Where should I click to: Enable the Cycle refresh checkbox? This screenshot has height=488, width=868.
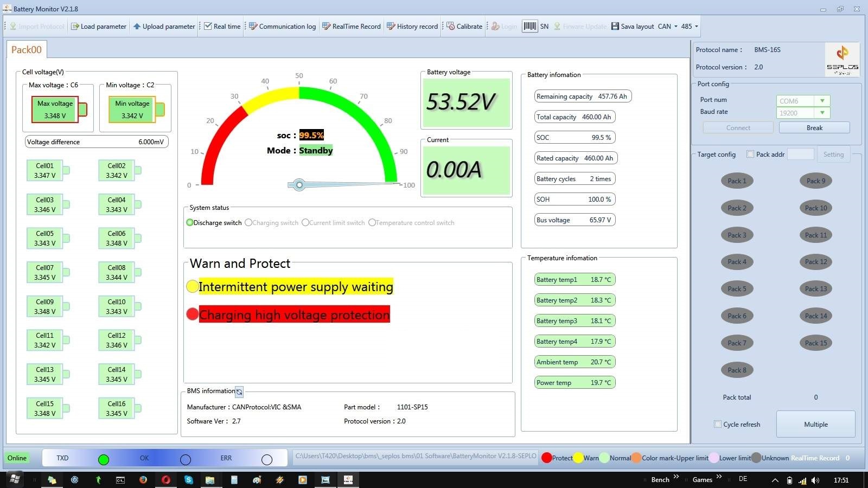click(x=718, y=425)
